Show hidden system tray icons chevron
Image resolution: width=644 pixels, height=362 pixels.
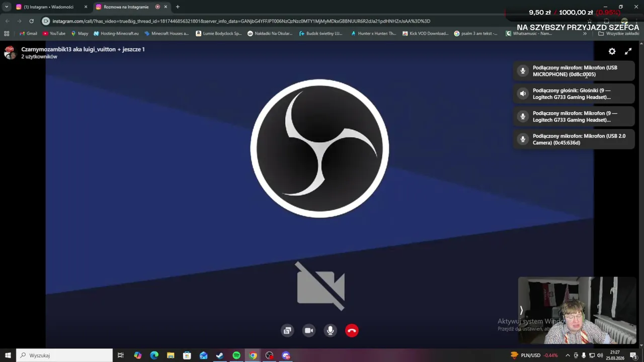tap(568, 355)
